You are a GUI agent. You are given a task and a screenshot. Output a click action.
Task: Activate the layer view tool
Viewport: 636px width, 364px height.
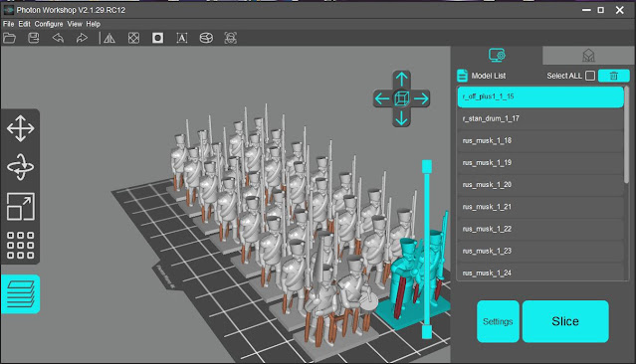pyautogui.click(x=20, y=293)
